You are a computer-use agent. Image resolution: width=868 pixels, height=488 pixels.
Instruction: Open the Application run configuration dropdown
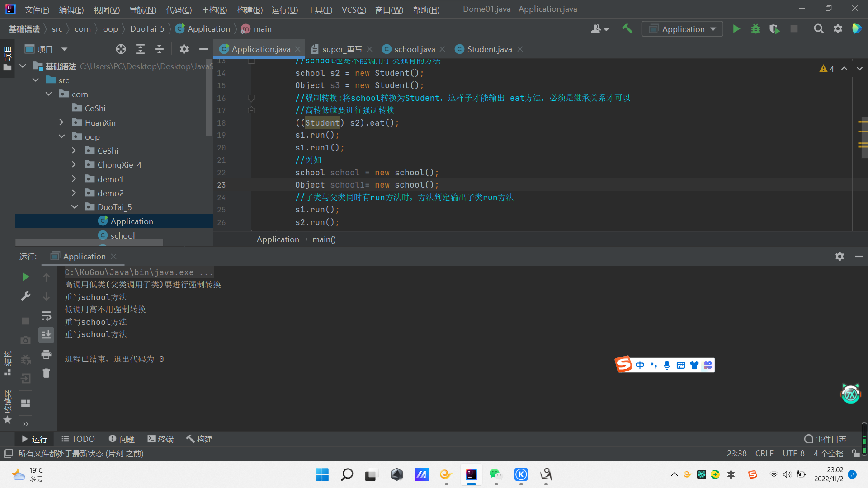pos(682,29)
